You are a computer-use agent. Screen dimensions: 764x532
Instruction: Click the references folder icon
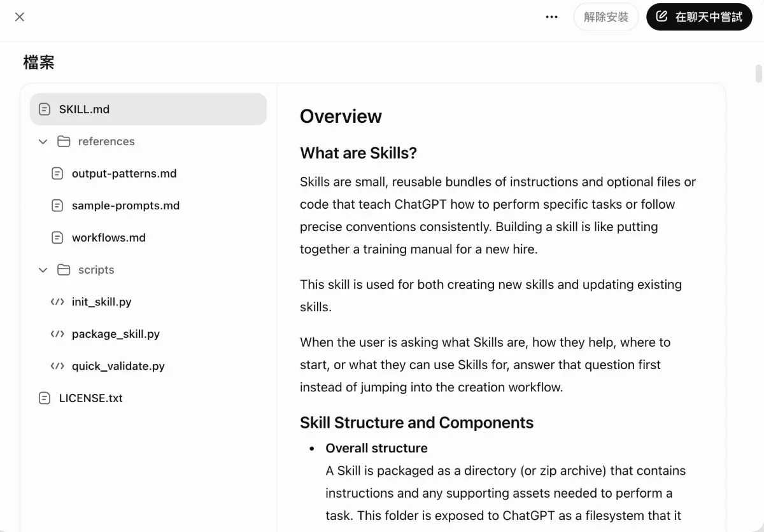pyautogui.click(x=64, y=141)
